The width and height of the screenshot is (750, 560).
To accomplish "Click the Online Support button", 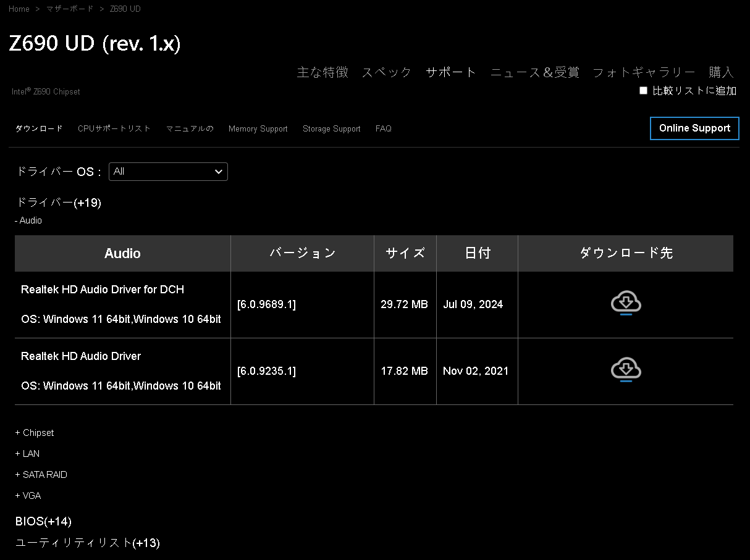I will (694, 128).
